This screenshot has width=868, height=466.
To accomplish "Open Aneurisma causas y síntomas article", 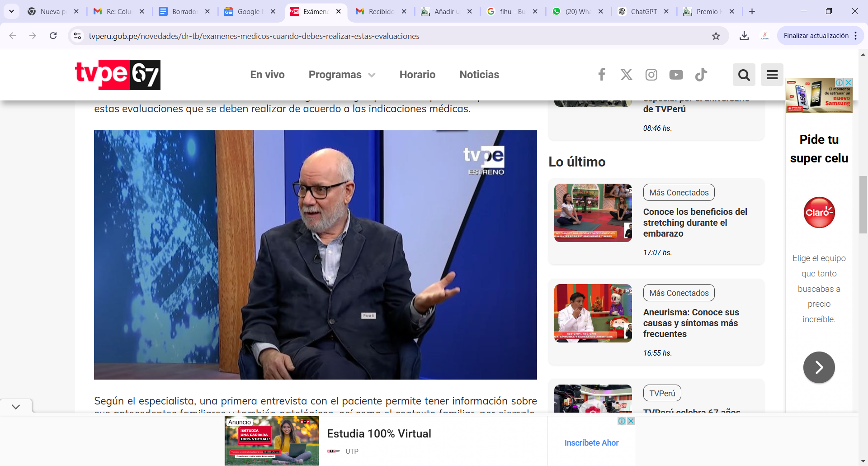I will (691, 323).
